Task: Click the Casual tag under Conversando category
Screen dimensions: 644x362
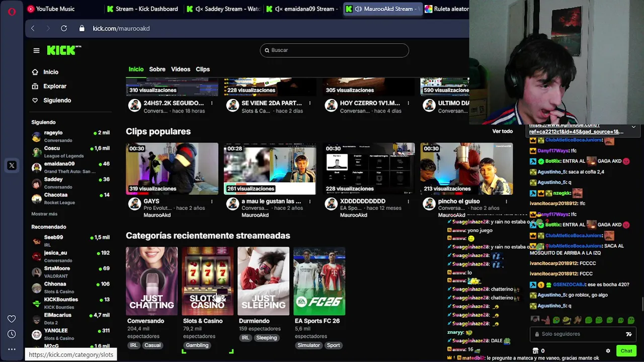Action: tap(152, 345)
